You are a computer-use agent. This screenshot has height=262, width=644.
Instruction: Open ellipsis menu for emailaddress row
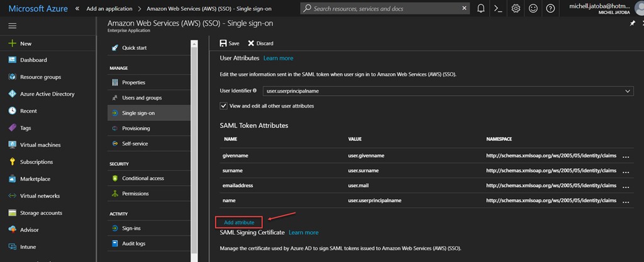(x=626, y=186)
